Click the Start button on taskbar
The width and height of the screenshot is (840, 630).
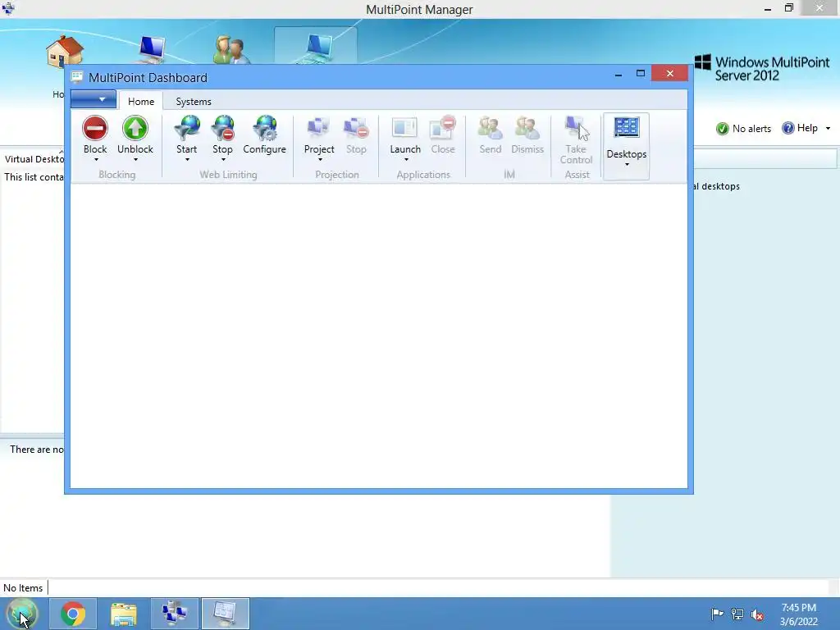pos(21,614)
